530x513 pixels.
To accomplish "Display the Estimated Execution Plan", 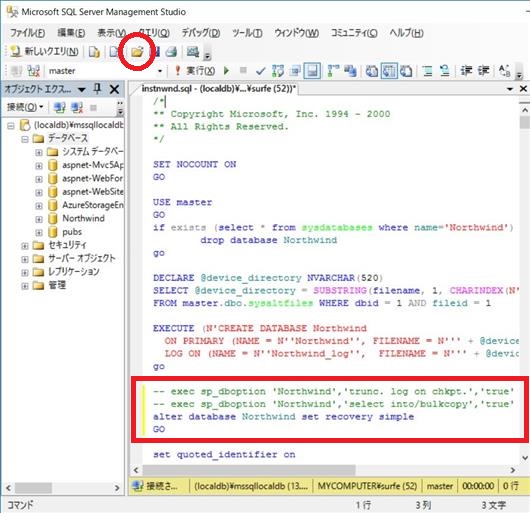I will click(278, 71).
